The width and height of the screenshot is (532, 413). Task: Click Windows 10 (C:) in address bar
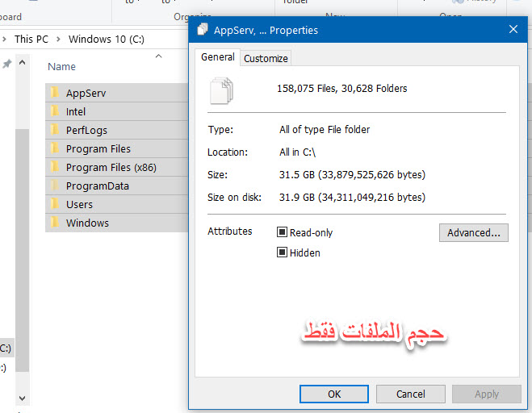click(106, 39)
